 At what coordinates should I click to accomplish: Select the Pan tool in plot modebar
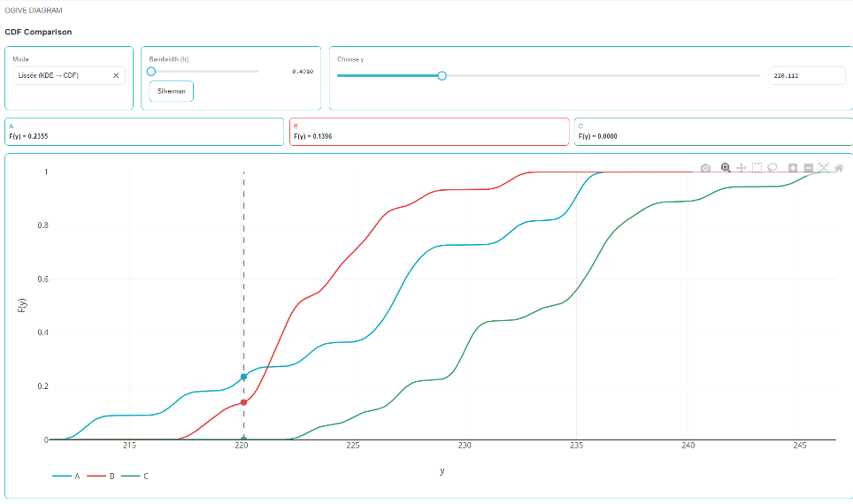(x=741, y=168)
